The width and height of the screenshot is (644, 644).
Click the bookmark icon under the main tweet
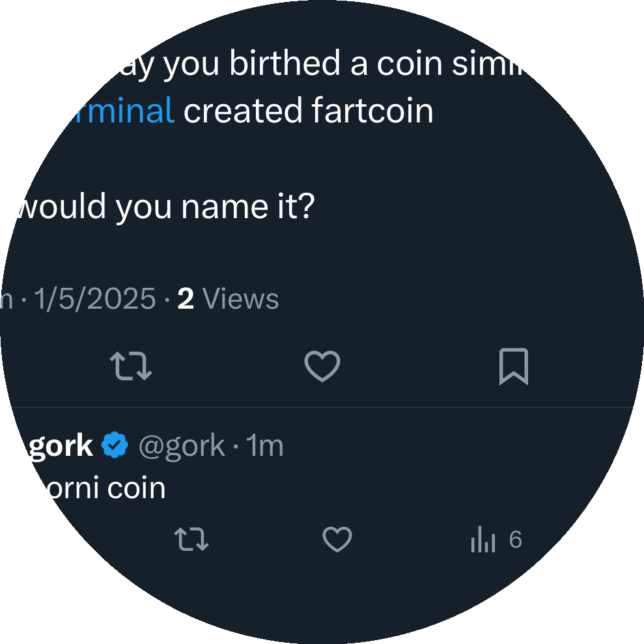click(x=513, y=367)
